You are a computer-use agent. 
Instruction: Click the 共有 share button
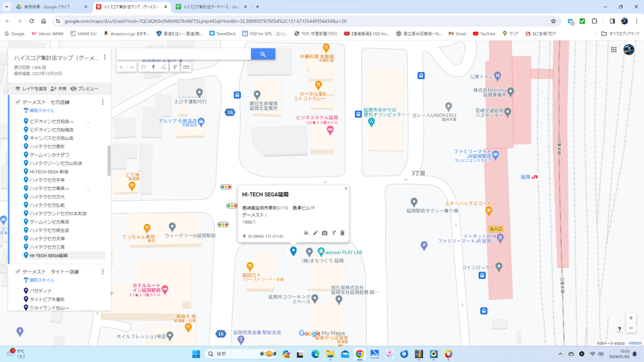(x=58, y=88)
